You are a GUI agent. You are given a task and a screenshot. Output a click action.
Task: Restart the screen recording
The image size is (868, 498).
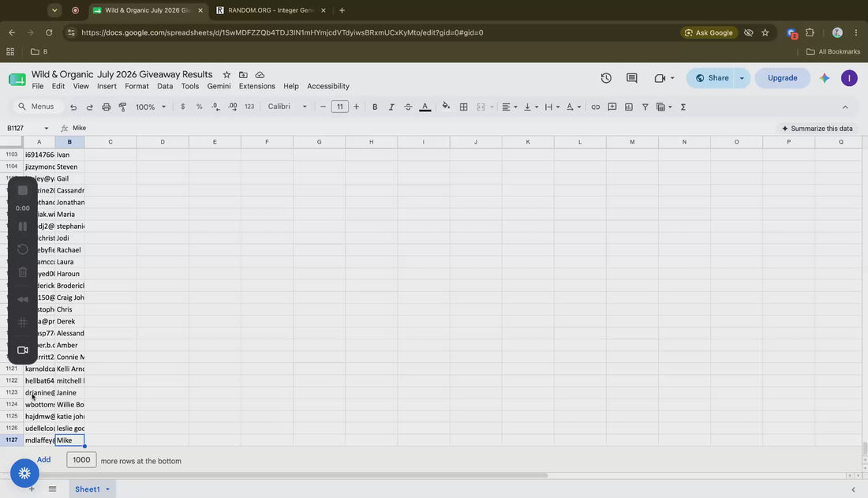(23, 249)
